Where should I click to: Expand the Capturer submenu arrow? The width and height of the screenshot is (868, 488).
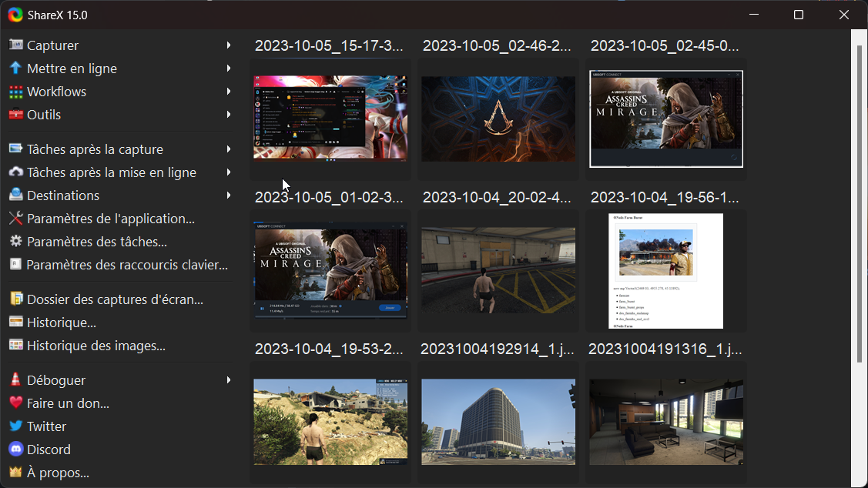pos(229,45)
